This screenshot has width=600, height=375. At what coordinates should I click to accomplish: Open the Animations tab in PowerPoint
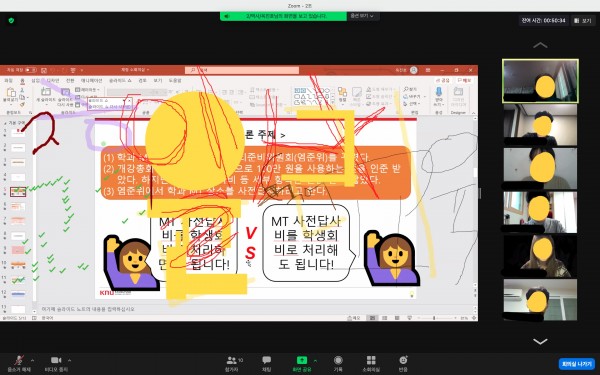click(x=91, y=81)
